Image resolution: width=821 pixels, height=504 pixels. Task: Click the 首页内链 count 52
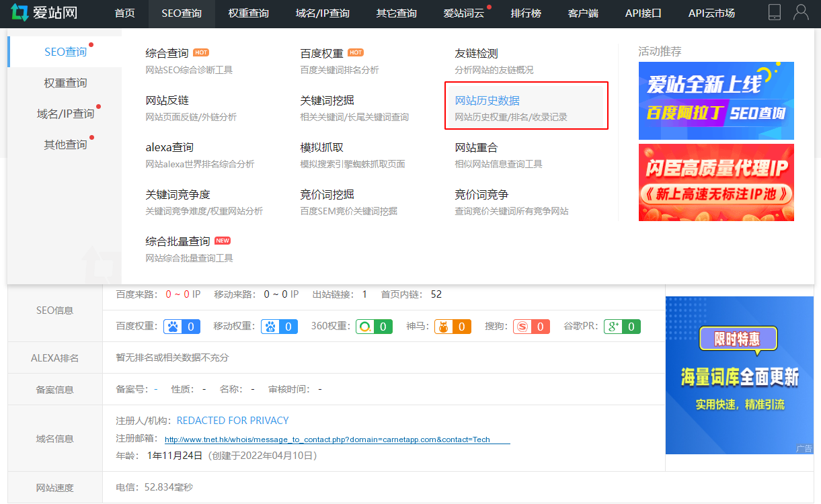point(436,294)
